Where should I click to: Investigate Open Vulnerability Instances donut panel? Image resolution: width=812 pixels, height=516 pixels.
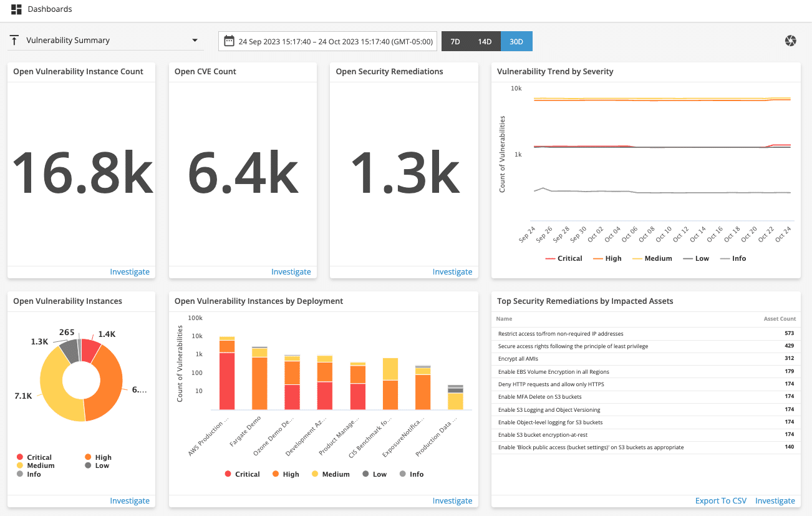tap(130, 501)
